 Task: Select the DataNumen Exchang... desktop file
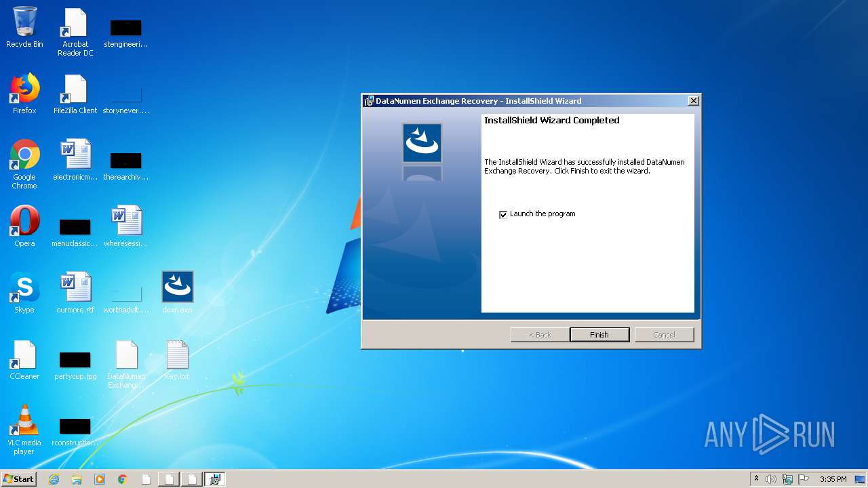(x=126, y=365)
